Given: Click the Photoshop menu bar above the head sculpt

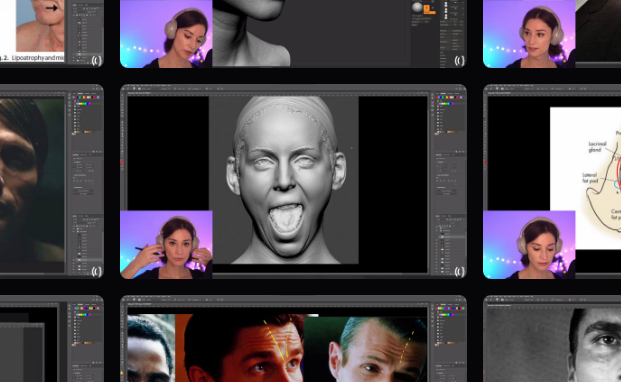Looking at the screenshot, I should click(293, 89).
